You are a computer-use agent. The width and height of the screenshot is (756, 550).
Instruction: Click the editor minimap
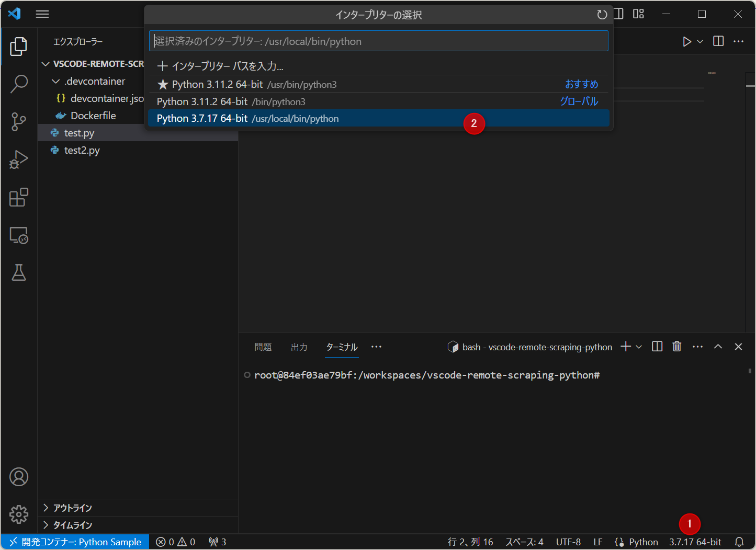(712, 73)
